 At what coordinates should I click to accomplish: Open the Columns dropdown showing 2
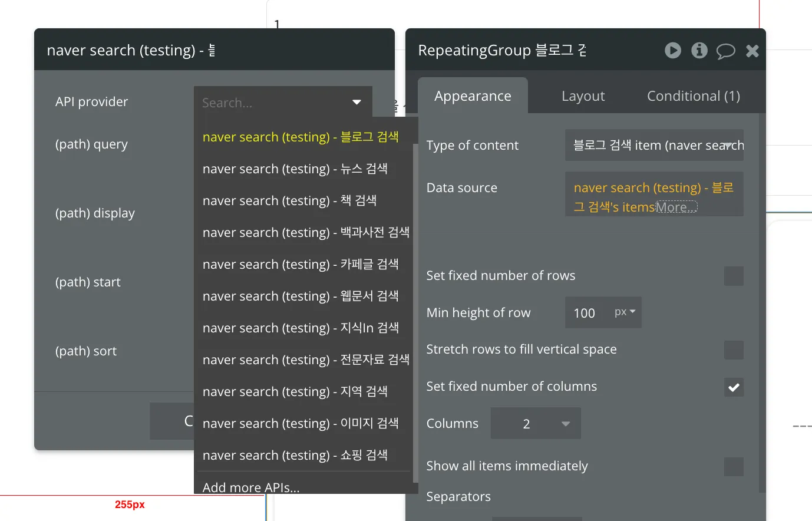(x=536, y=423)
